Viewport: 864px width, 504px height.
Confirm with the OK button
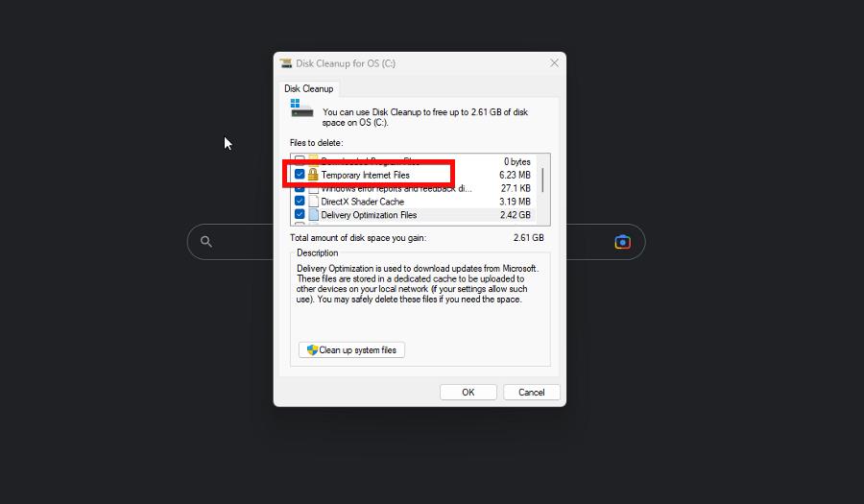[468, 393]
